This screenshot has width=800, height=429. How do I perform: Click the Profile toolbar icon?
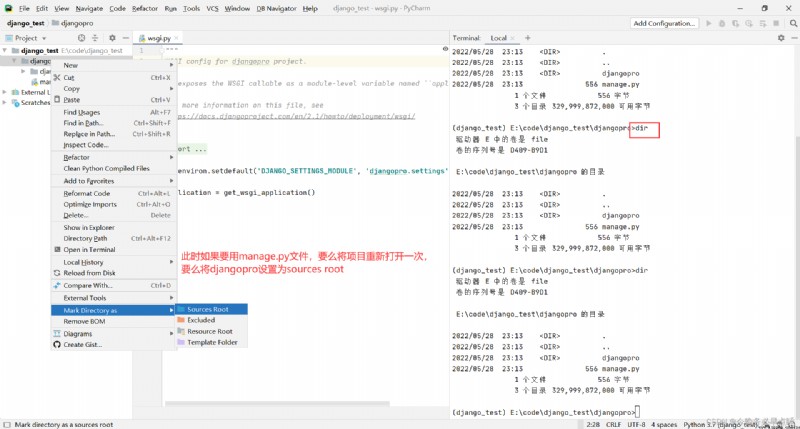[748, 23]
